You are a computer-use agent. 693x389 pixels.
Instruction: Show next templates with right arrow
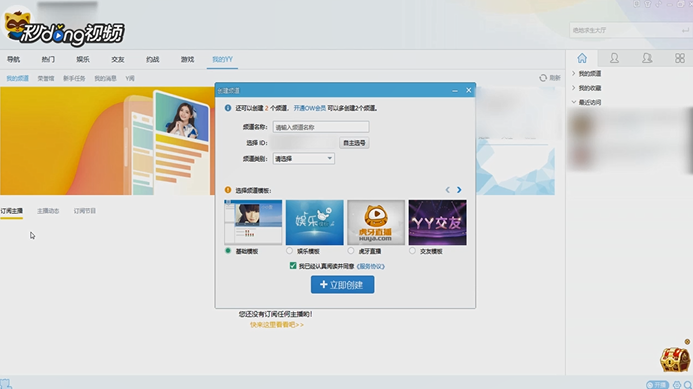(459, 190)
